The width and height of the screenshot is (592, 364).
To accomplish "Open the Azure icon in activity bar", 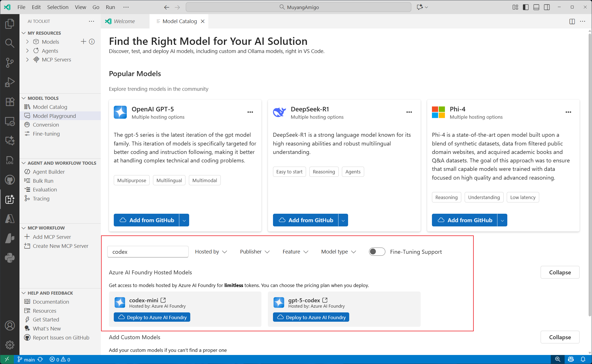I will 10,219.
